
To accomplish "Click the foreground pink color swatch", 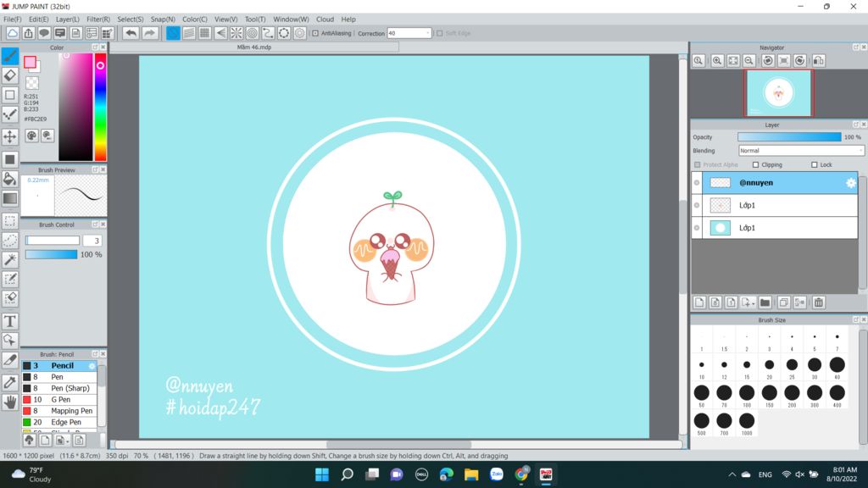I will click(x=30, y=62).
